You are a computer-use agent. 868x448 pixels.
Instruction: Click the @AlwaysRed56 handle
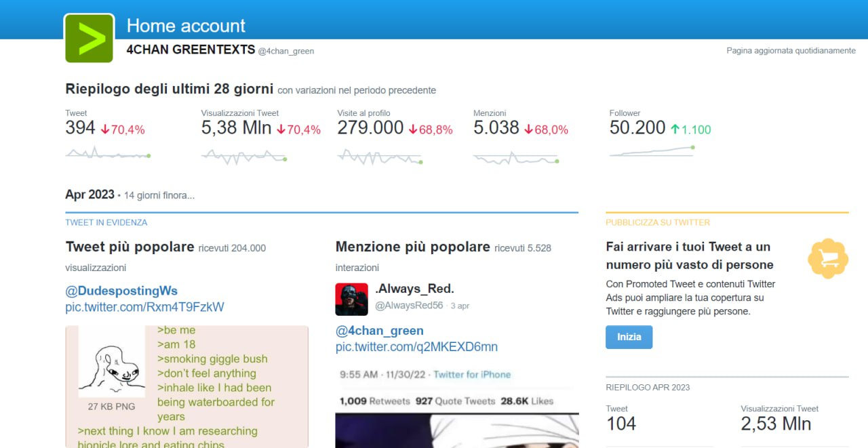(x=409, y=306)
